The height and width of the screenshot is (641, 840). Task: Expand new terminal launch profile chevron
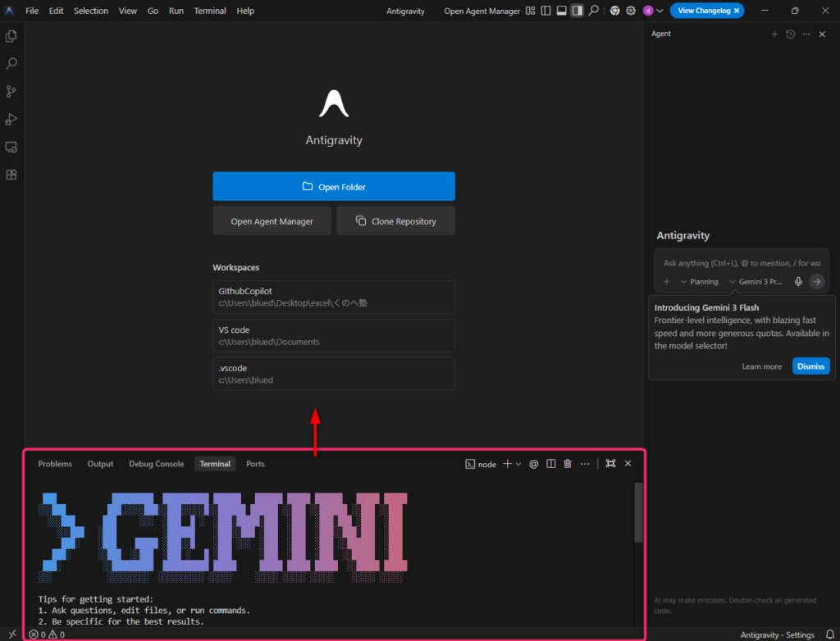click(x=518, y=464)
